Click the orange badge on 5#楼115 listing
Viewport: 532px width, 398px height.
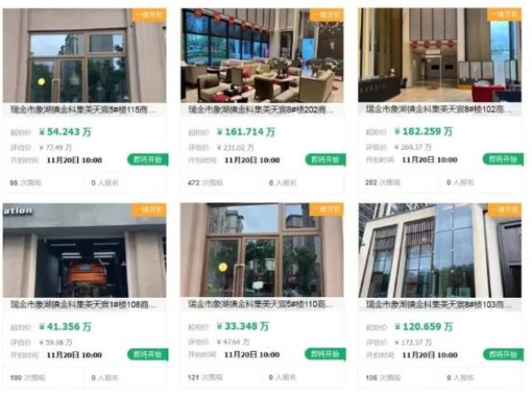pos(149,15)
